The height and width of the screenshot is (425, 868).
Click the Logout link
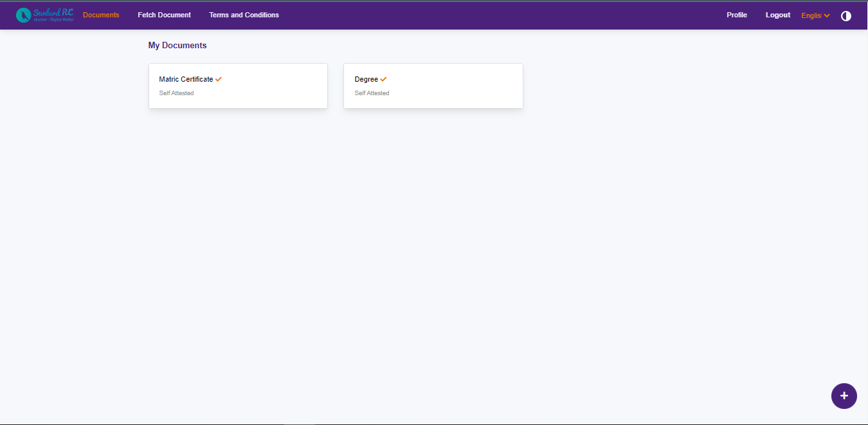pyautogui.click(x=777, y=15)
